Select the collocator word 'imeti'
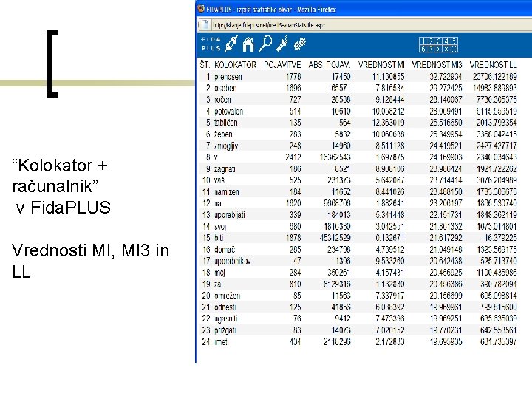The height and width of the screenshot is (399, 532). (x=222, y=342)
